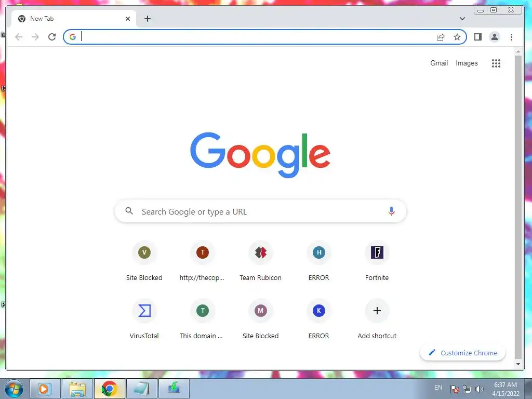
Task: Click the EN language indicator
Action: (438, 388)
